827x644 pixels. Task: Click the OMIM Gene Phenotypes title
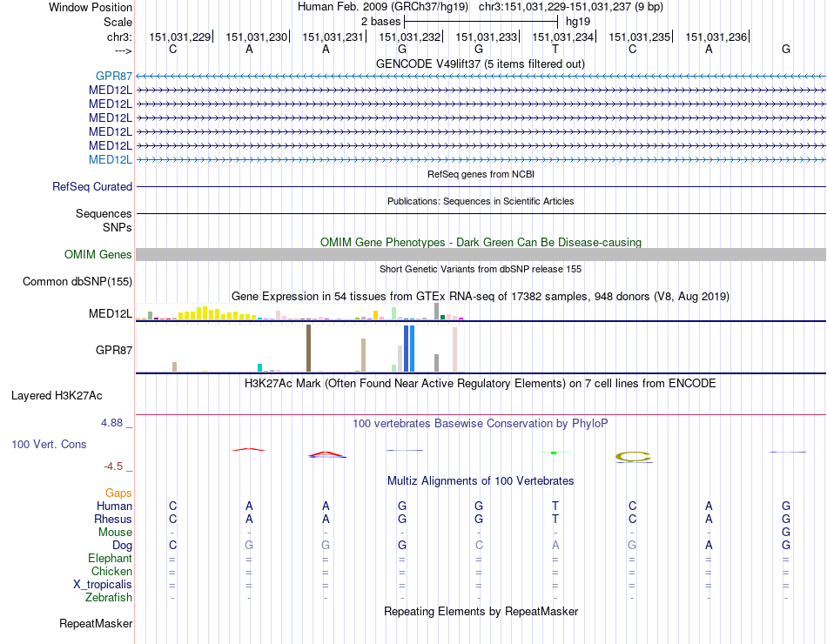[481, 243]
